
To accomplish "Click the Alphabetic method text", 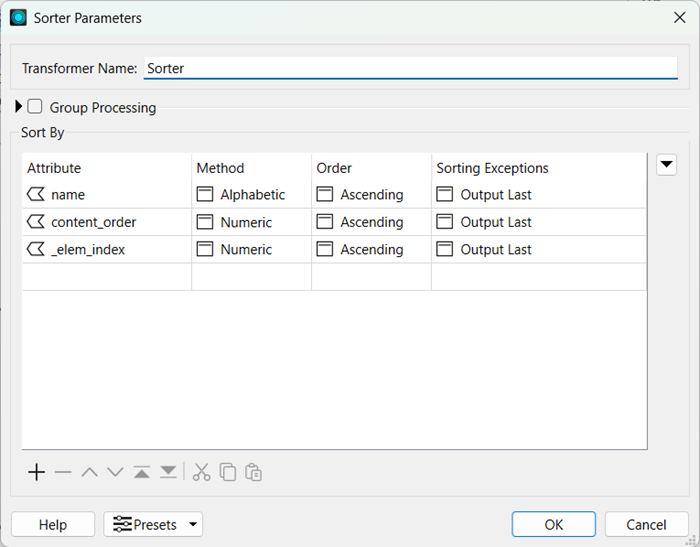I will tap(253, 195).
